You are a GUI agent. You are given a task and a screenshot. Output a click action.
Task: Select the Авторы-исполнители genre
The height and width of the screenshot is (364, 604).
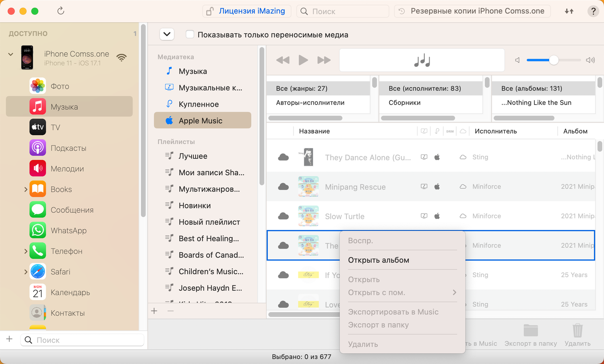coord(318,103)
